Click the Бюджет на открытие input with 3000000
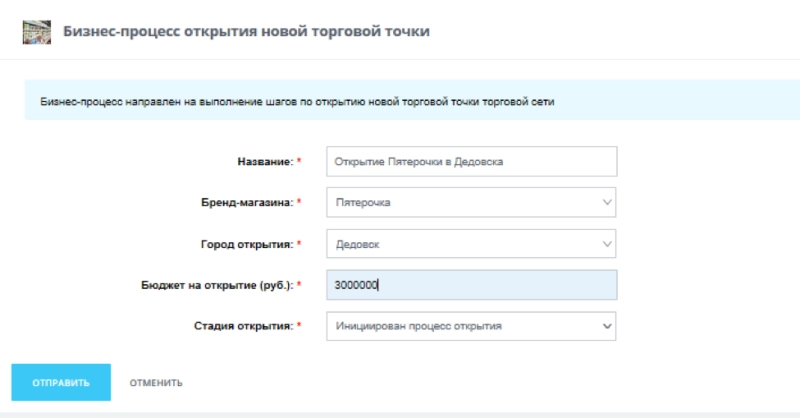Screen dimensions: 800x418 (471, 285)
